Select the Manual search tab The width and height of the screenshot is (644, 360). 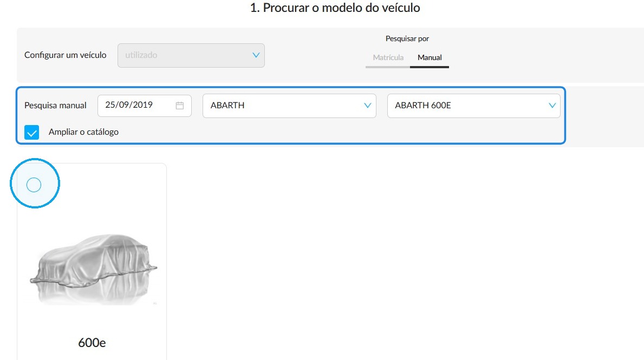pyautogui.click(x=430, y=57)
